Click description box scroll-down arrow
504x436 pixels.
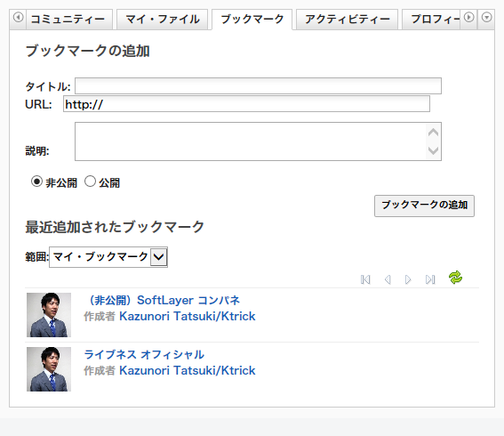pyautogui.click(x=433, y=150)
